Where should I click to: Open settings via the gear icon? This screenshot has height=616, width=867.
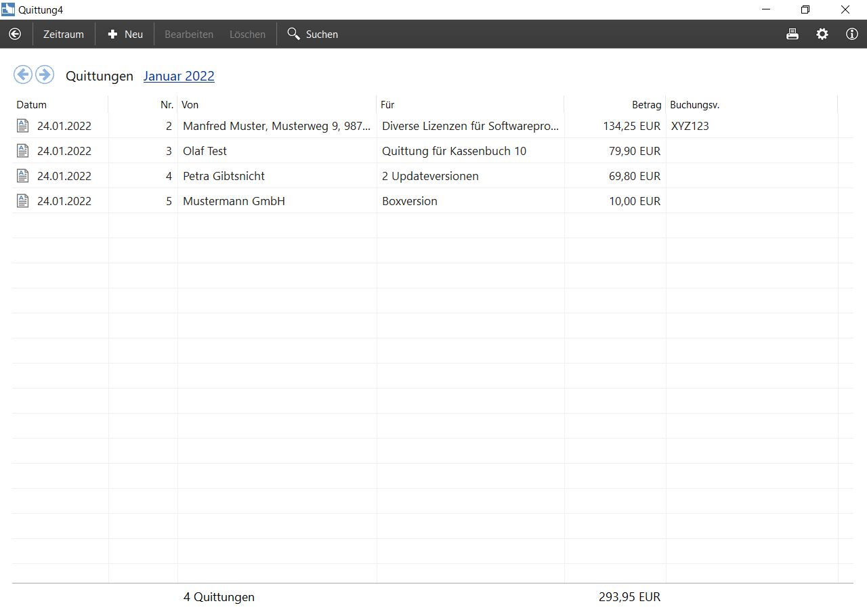pyautogui.click(x=822, y=34)
